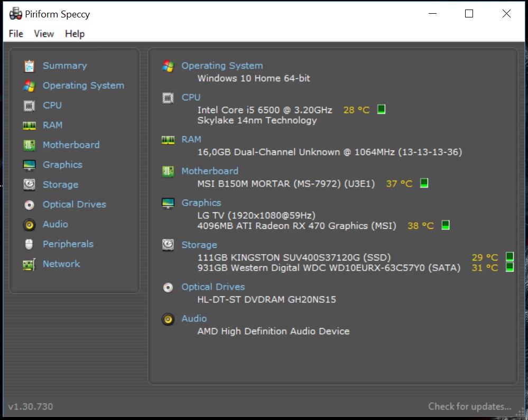Click the Peripherals mouse icon in sidebar
Viewport: 528px width, 420px height.
(x=29, y=244)
